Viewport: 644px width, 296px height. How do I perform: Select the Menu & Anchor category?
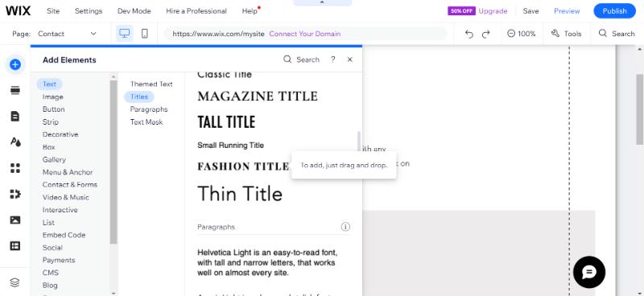68,172
